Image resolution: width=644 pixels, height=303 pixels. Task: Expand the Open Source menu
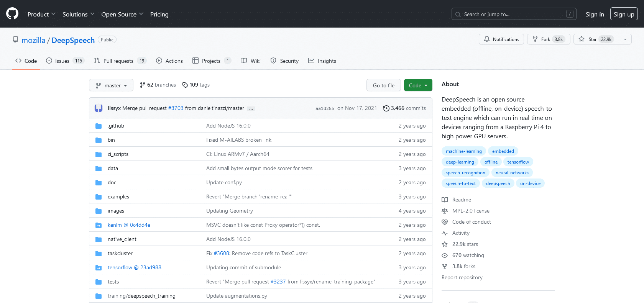pyautogui.click(x=122, y=14)
